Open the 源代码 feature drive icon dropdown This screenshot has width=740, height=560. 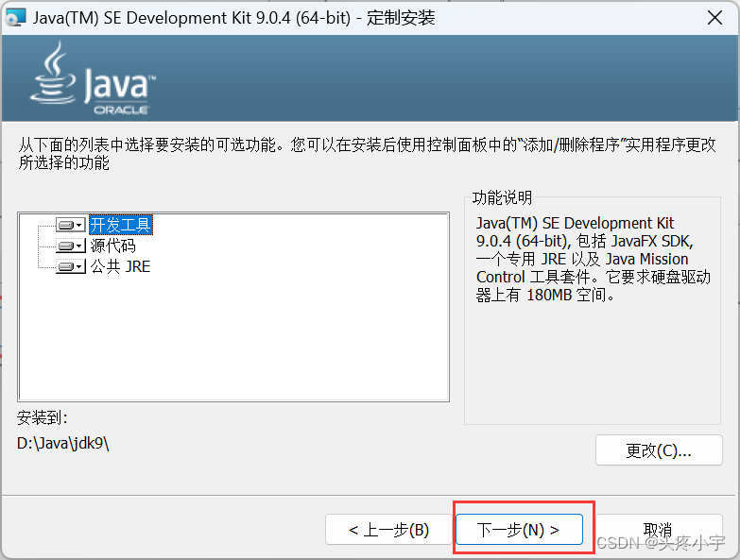(71, 246)
